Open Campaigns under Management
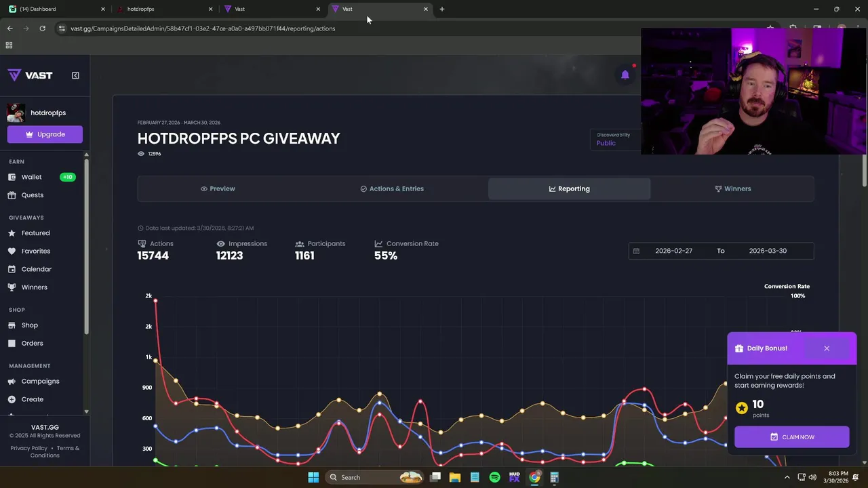868x488 pixels. tap(40, 381)
